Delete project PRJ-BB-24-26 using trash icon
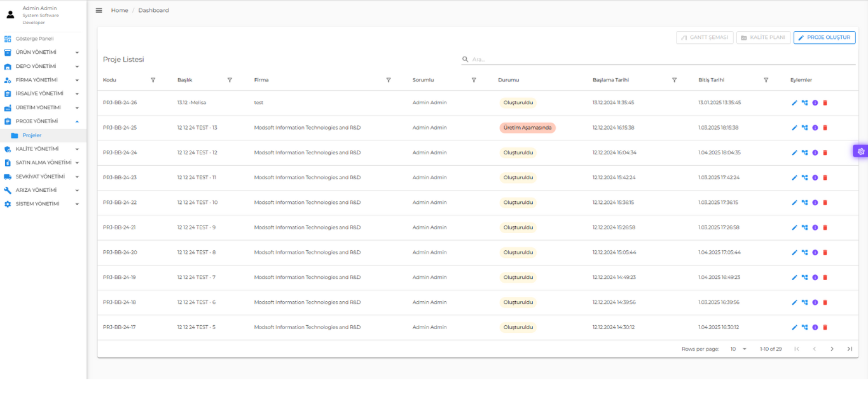This screenshot has height=418, width=868. tap(825, 103)
